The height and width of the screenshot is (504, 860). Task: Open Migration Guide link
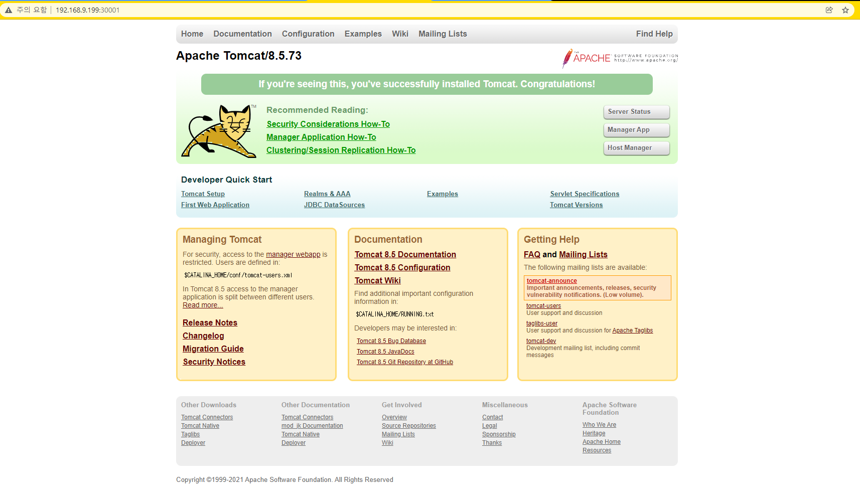(213, 349)
